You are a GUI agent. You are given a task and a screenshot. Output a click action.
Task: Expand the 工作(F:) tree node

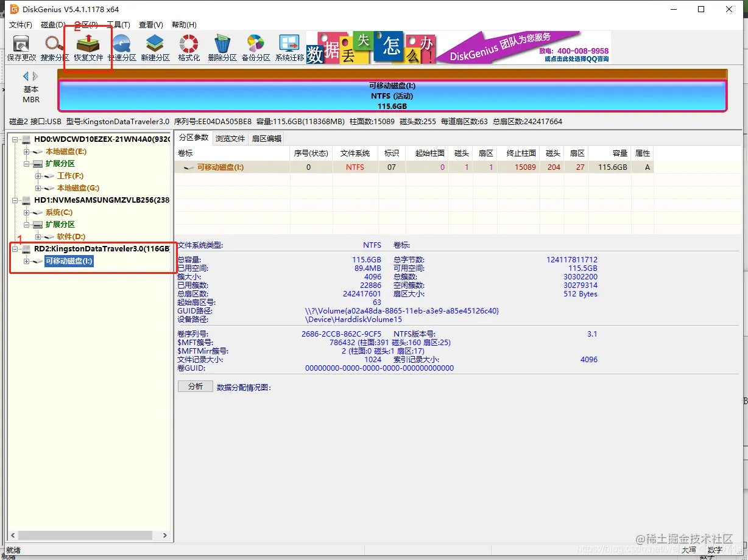pyautogui.click(x=38, y=176)
